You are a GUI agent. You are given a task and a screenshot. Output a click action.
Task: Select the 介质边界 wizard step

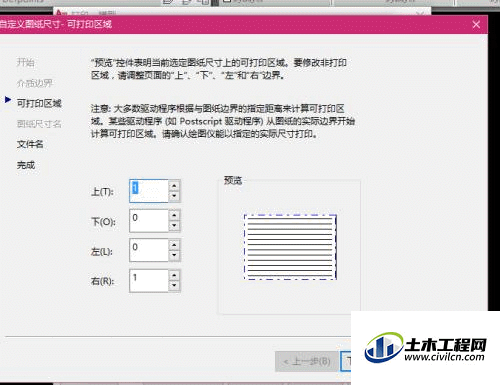click(x=35, y=83)
